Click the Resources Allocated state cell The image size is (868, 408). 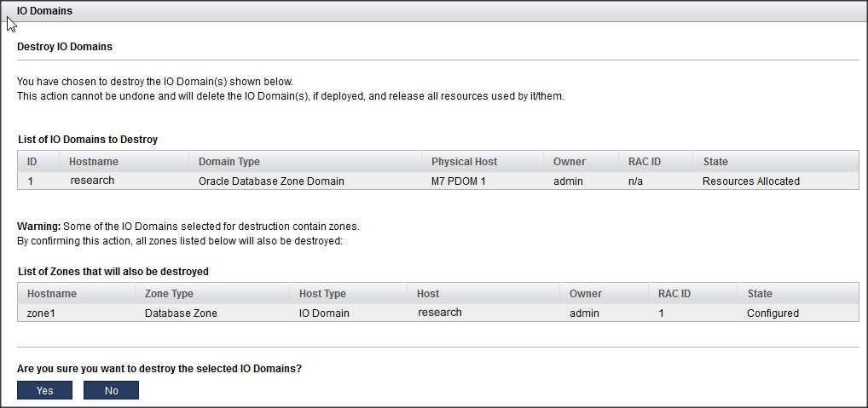[751, 181]
